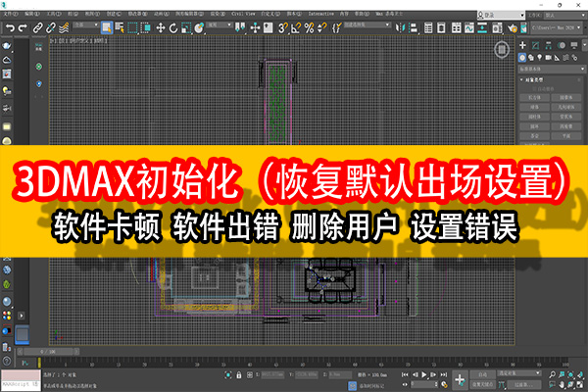Open Create tab in command panel

pos(522,45)
